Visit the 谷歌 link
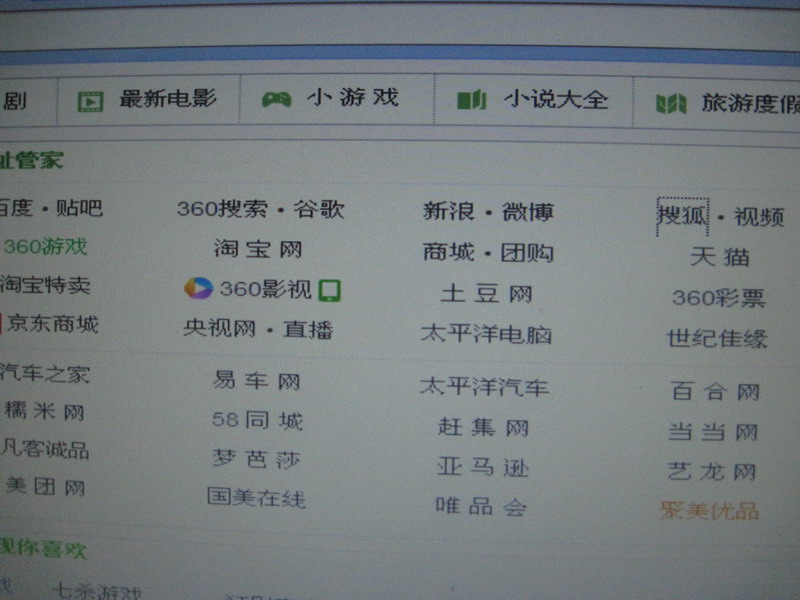The image size is (800, 600). 319,209
